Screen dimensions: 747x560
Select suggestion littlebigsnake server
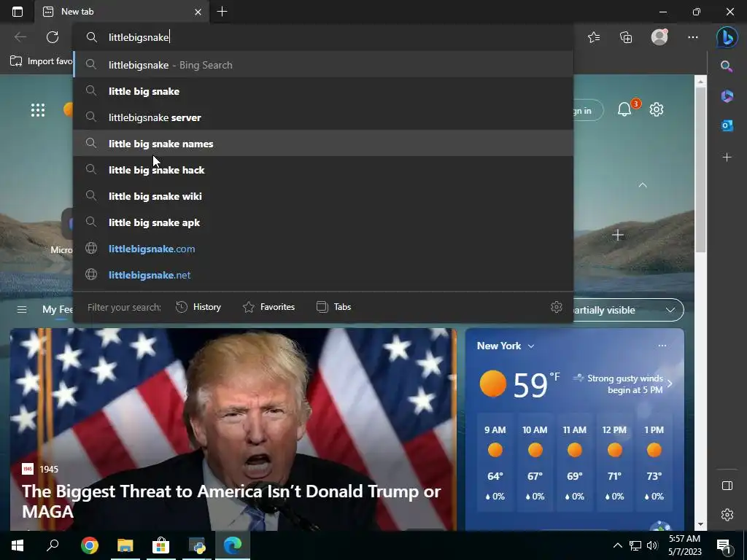point(323,117)
